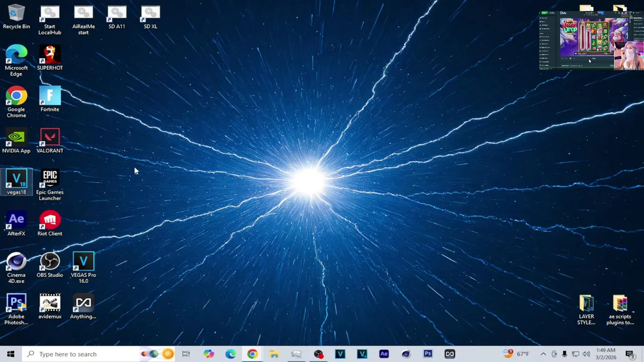Select the AiRealMe start shortcut
The height and width of the screenshot is (362, 644).
(84, 21)
